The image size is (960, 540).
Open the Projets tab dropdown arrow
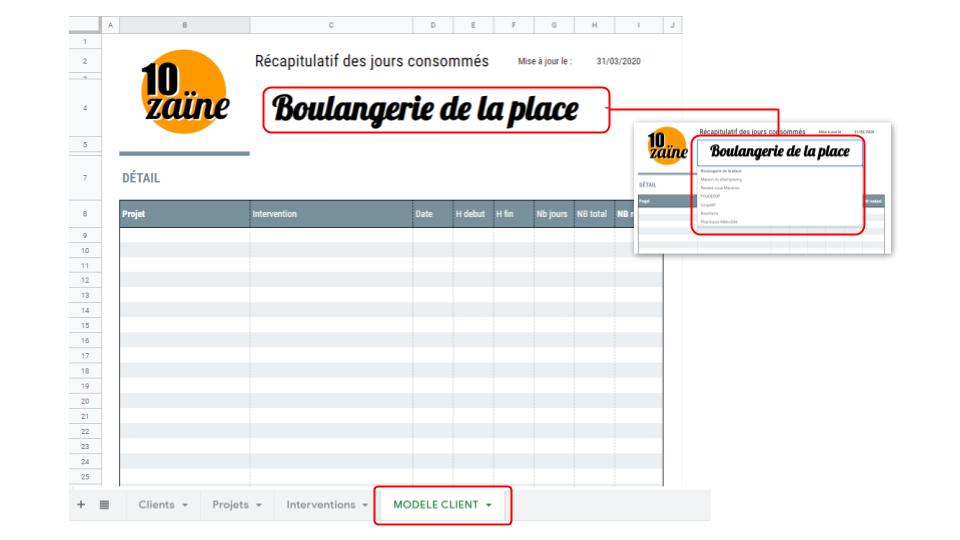tap(258, 505)
